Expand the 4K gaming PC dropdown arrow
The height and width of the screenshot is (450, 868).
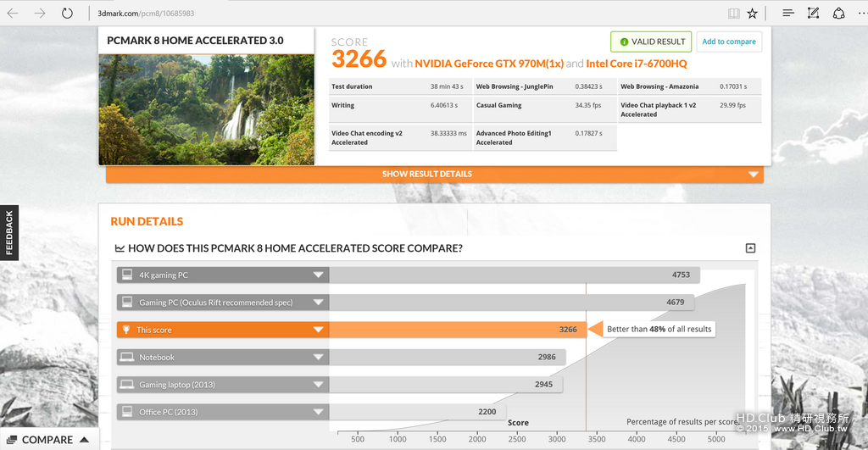318,275
